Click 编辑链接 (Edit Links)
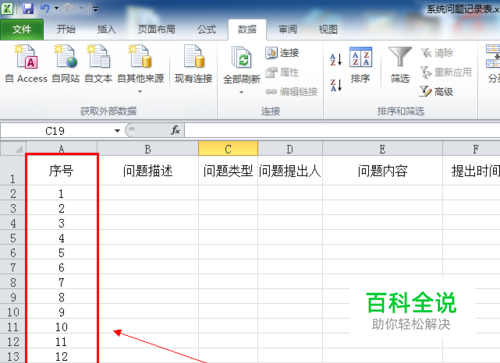This screenshot has width=500, height=363. 291,91
